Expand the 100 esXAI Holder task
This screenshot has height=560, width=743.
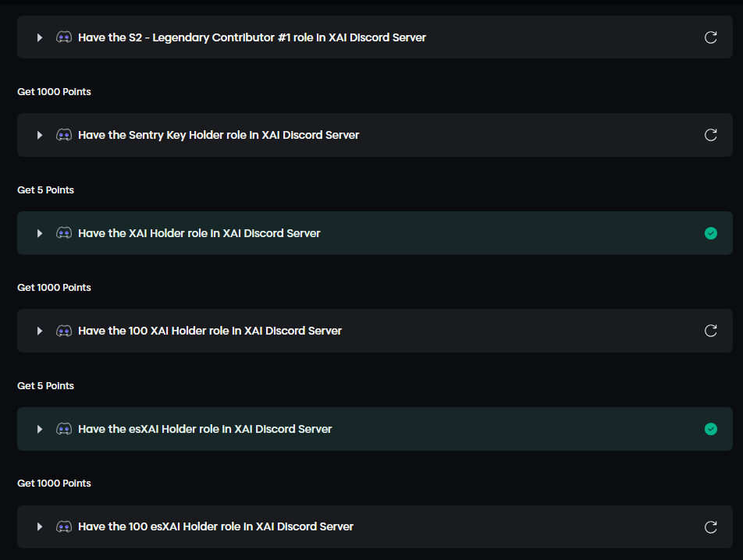(40, 526)
